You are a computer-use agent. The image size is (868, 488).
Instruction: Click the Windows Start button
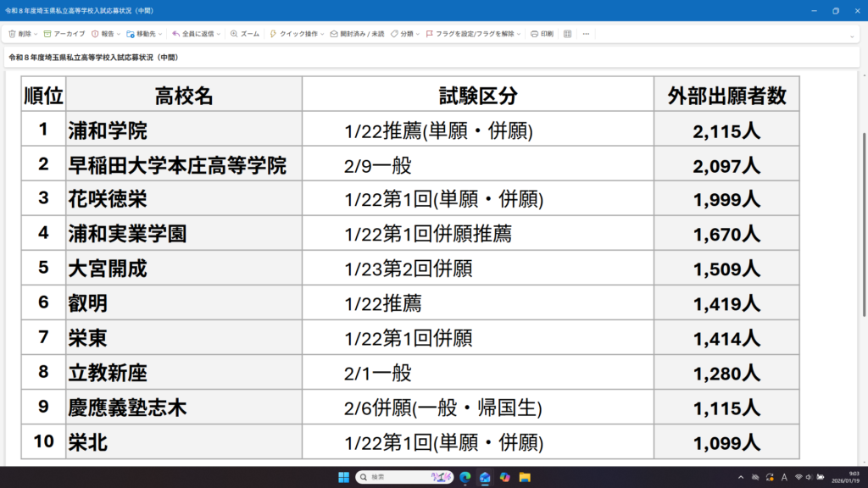click(344, 477)
